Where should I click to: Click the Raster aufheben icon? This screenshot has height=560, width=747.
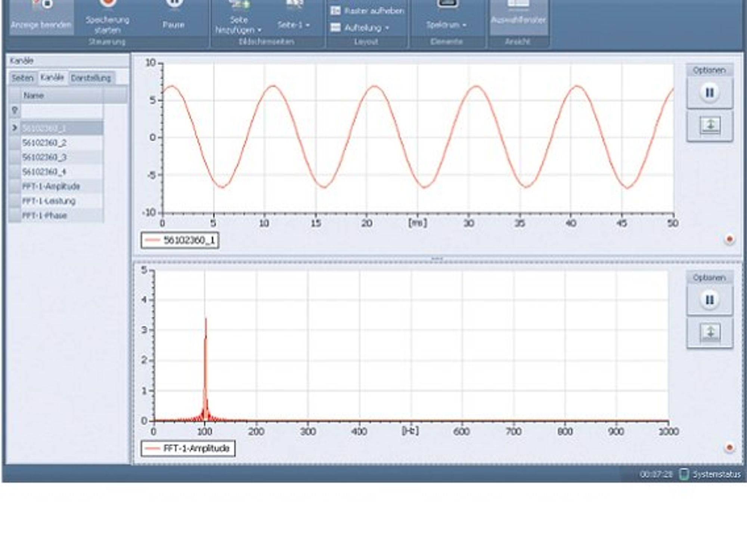[335, 11]
